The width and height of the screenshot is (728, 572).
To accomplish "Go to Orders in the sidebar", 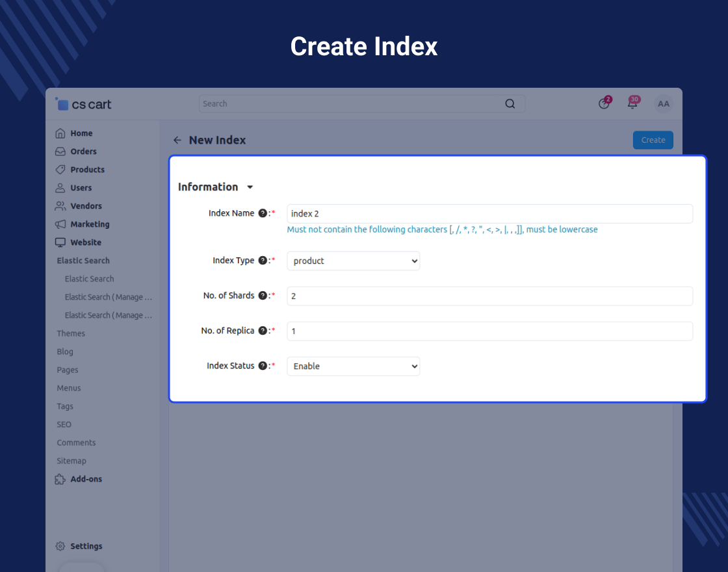I will pyautogui.click(x=83, y=151).
